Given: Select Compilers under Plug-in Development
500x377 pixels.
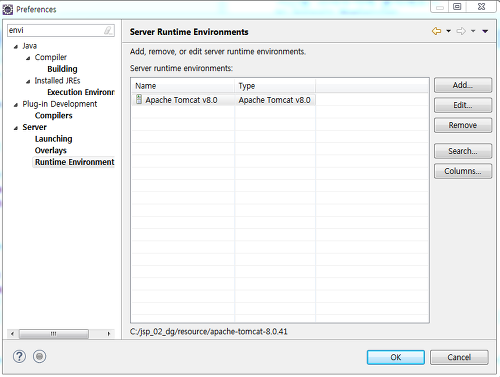Looking at the screenshot, I should point(54,115).
